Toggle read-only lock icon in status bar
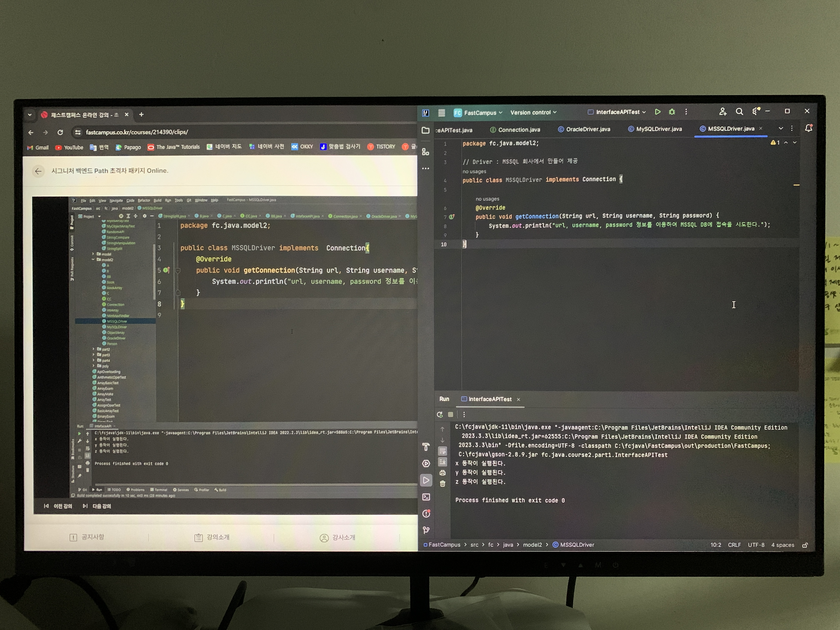This screenshot has width=840, height=630. (805, 545)
